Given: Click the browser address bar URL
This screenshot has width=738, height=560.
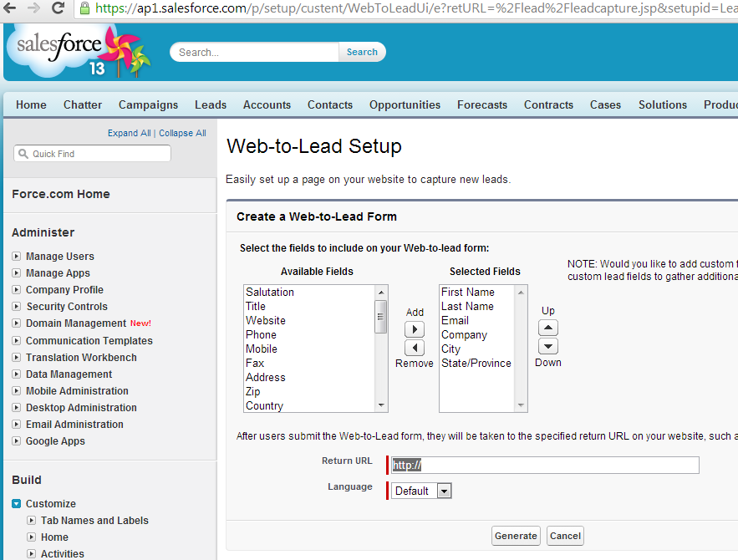Looking at the screenshot, I should click(x=415, y=8).
